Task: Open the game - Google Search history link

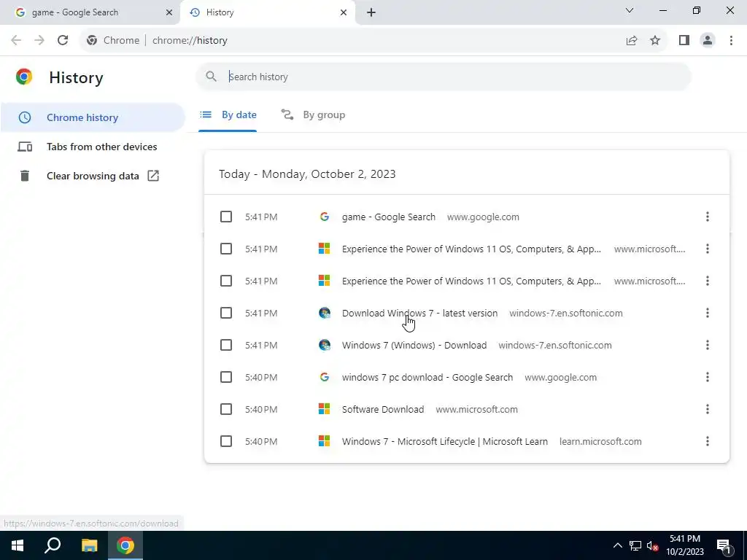Action: tap(388, 217)
